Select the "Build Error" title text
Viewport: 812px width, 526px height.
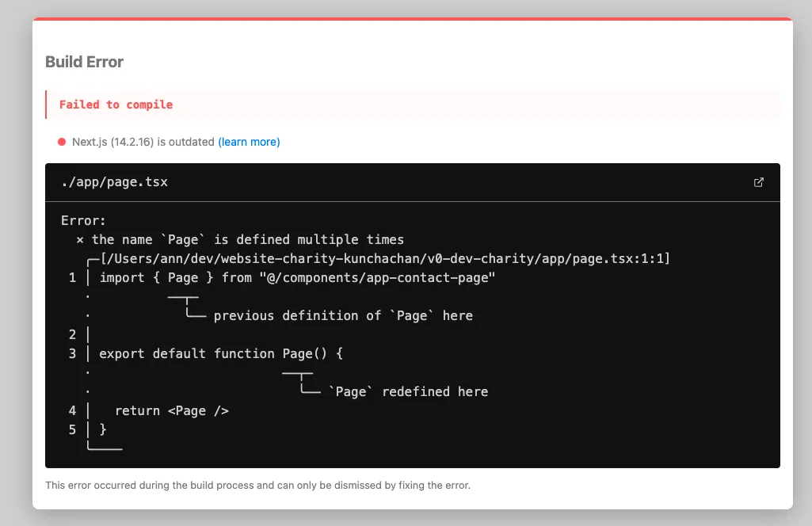pyautogui.click(x=84, y=62)
